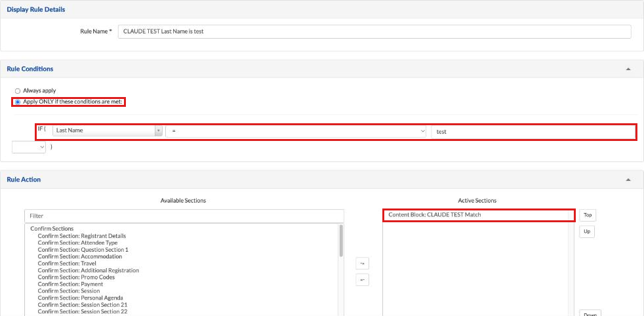Click the condition value field containing test
The image size is (644, 316).
click(533, 132)
